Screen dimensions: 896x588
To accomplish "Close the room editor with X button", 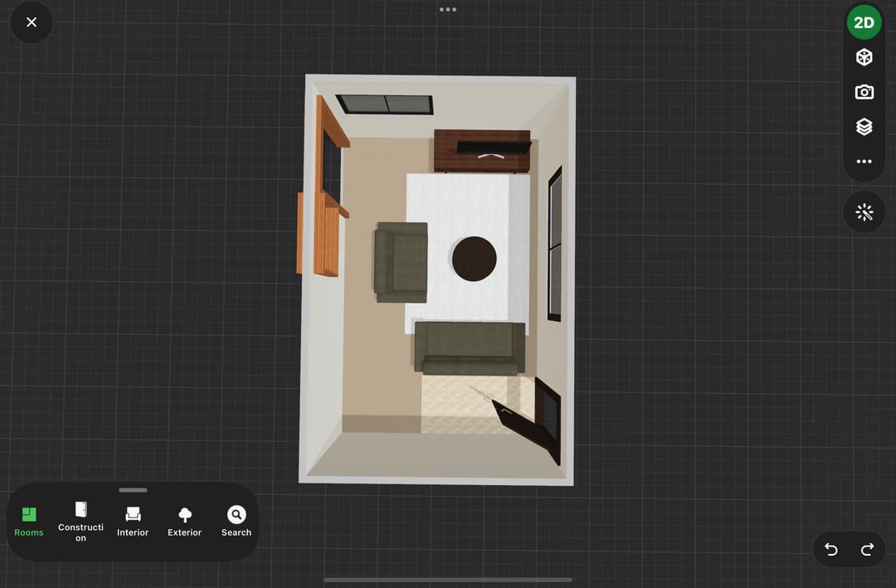I will [32, 22].
